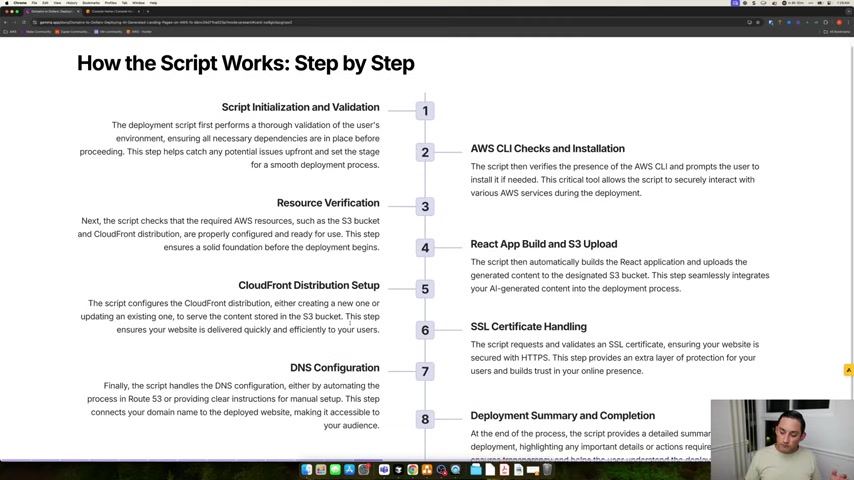Select the Domains to Dollars tab
This screenshot has height=480, width=854.
click(51, 11)
